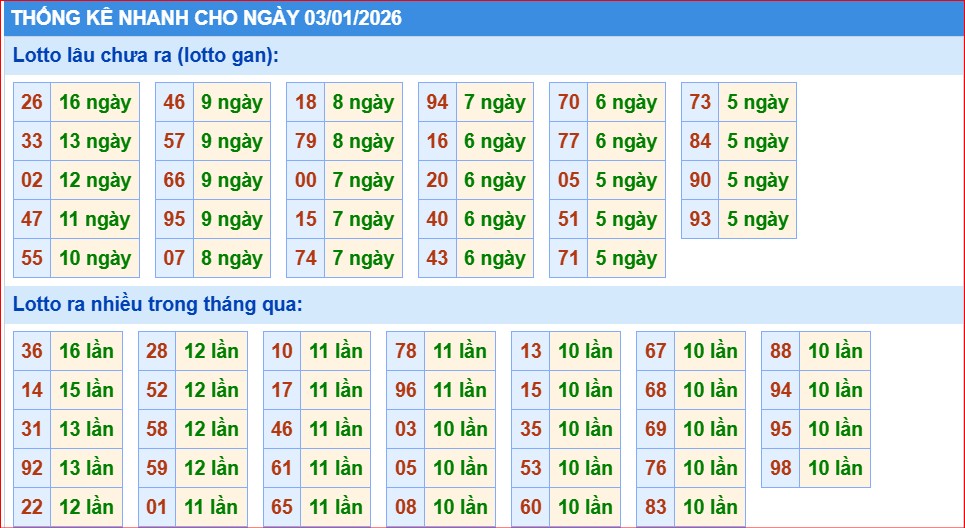965x528 pixels.
Task: Select lotto gan number 02
Action: [32, 180]
